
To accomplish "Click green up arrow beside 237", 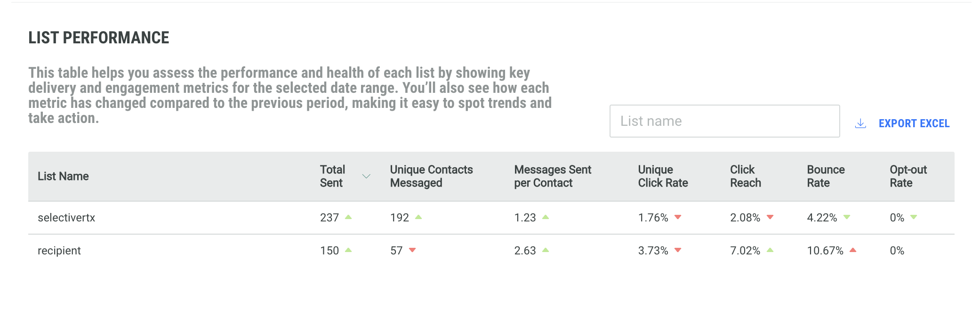I will [348, 217].
